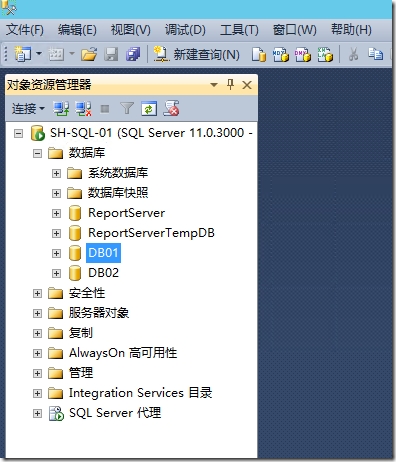
Task: Select the 管理 tree item
Action: (80, 373)
